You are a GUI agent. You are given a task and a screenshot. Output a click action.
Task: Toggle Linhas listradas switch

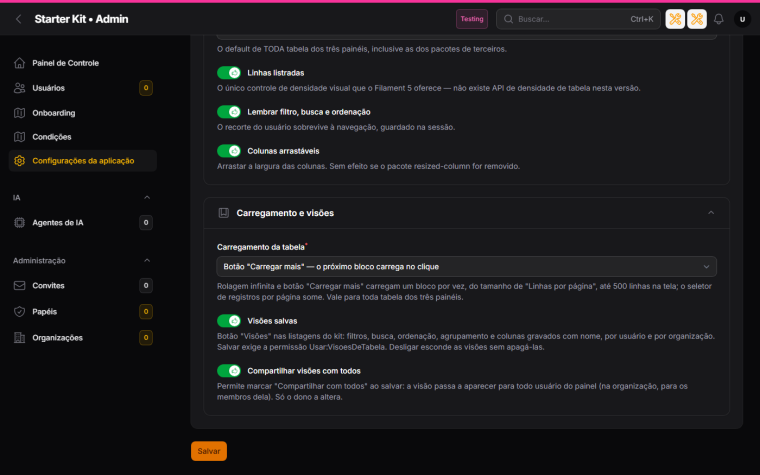click(x=229, y=73)
